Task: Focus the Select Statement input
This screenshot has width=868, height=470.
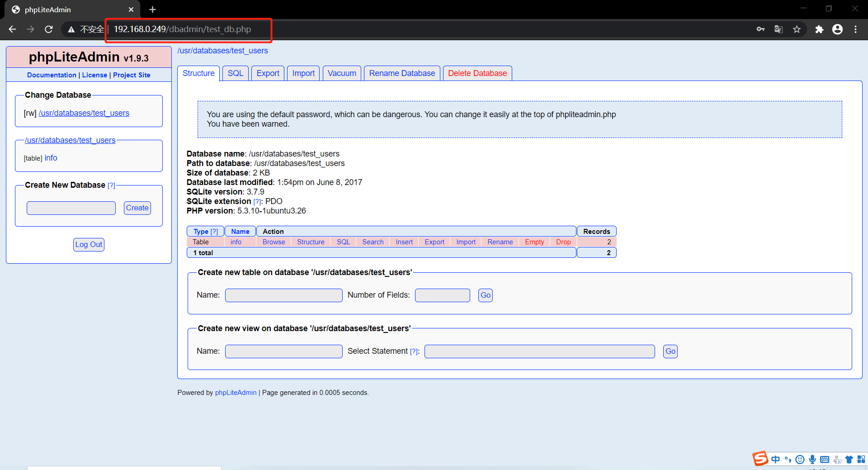Action: click(540, 351)
